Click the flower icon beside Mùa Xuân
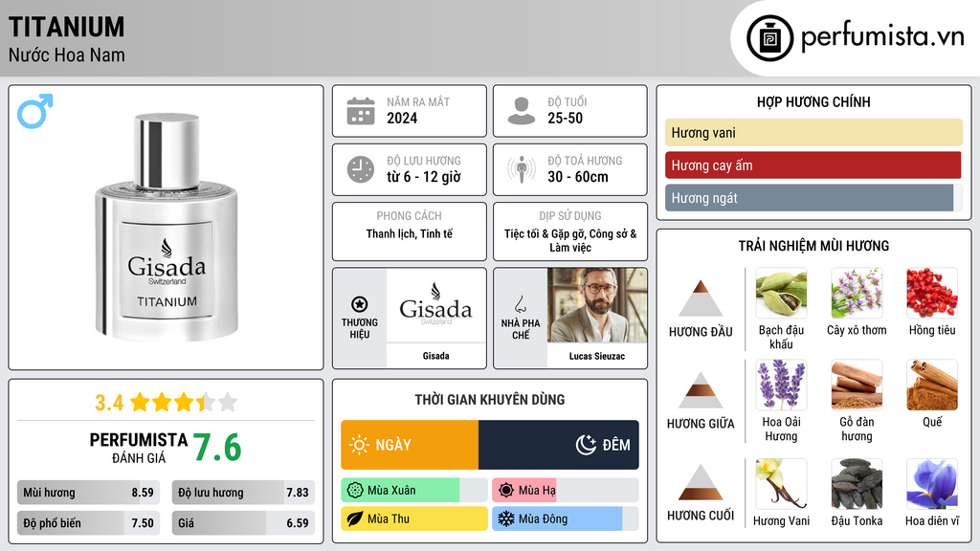Image resolution: width=980 pixels, height=551 pixels. [x=355, y=491]
